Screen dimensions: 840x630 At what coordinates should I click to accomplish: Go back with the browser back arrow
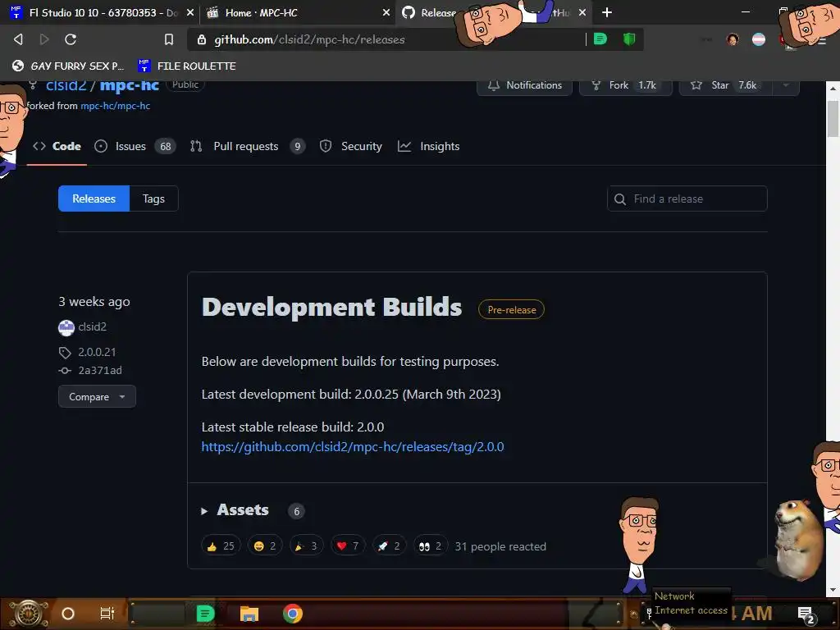coord(18,39)
